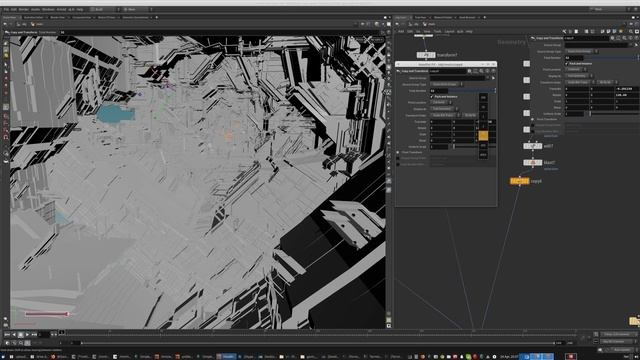Click the floating parameter window title bar
This screenshot has width=640, height=360.
pyautogui.click(x=446, y=64)
